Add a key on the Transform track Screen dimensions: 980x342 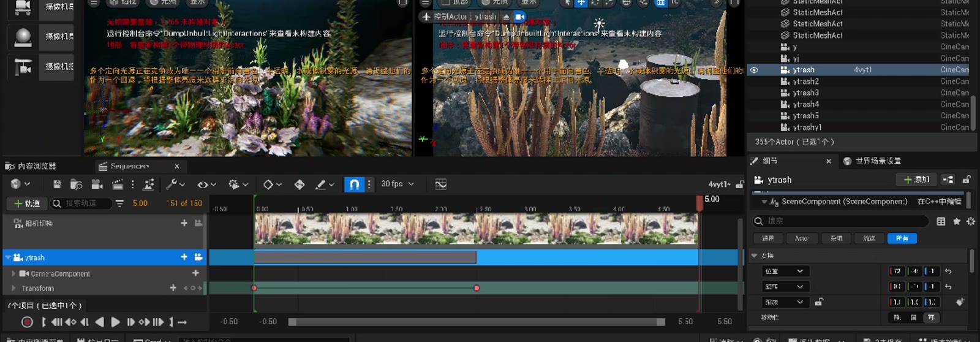193,288
